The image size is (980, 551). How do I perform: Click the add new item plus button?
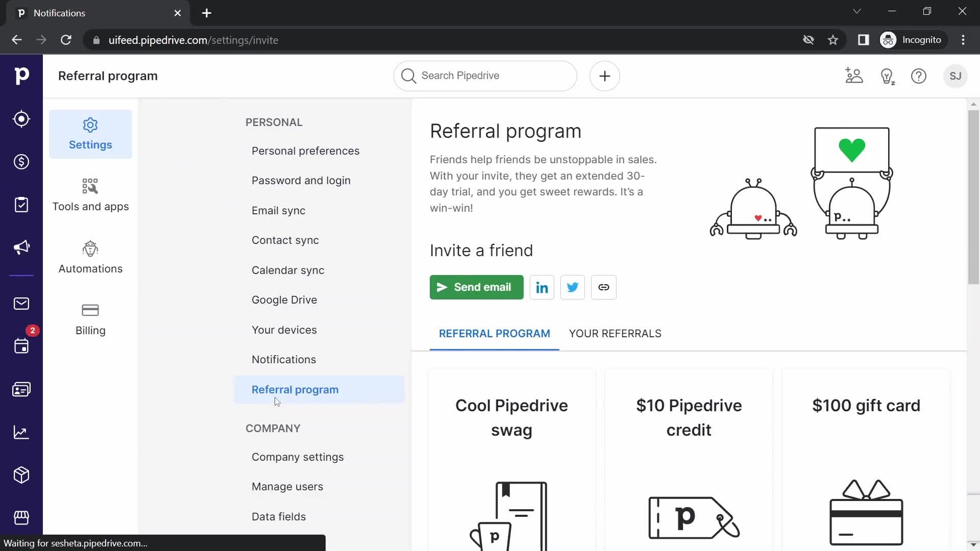click(605, 76)
